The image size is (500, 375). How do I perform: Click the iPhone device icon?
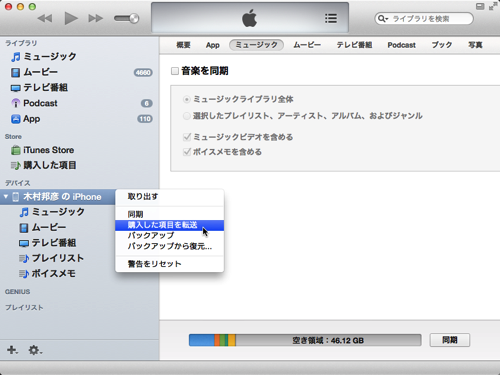(16, 197)
